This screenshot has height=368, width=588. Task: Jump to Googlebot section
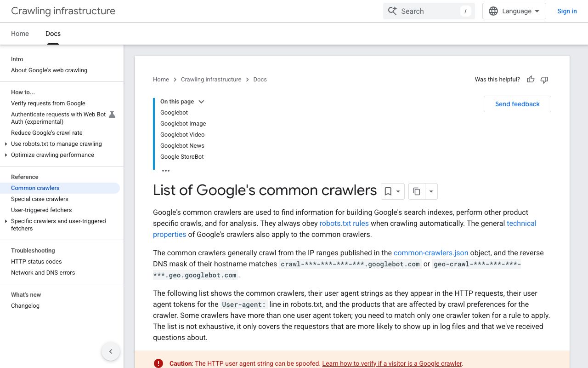pos(174,113)
